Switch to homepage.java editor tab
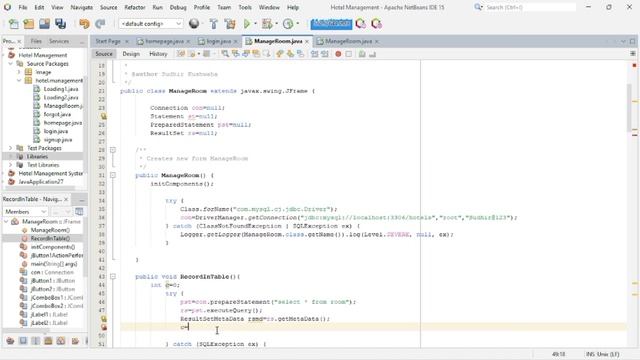The width and height of the screenshot is (640, 360). (x=164, y=41)
